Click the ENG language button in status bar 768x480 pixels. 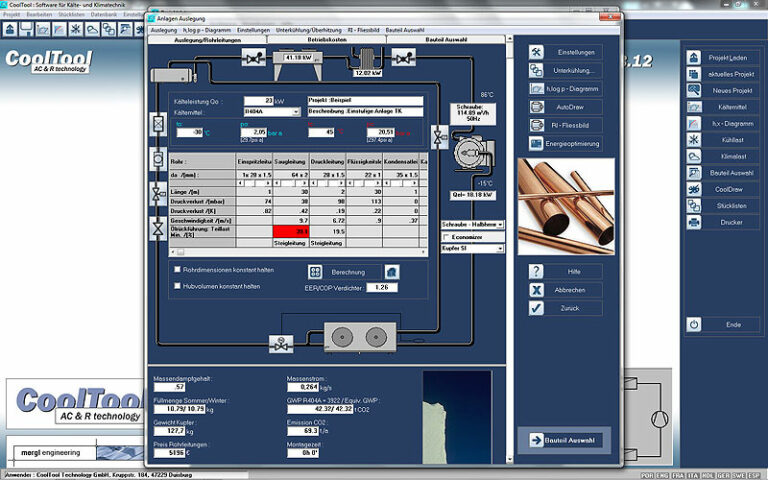662,476
